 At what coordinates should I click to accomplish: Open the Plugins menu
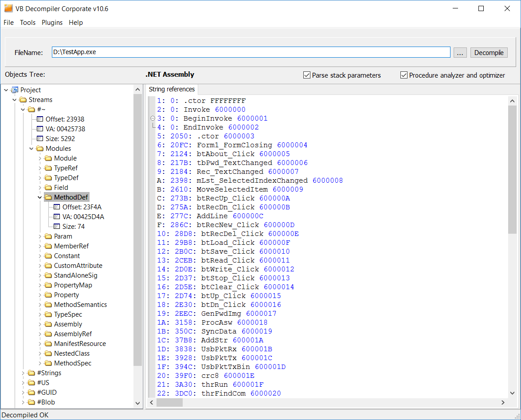[52, 22]
